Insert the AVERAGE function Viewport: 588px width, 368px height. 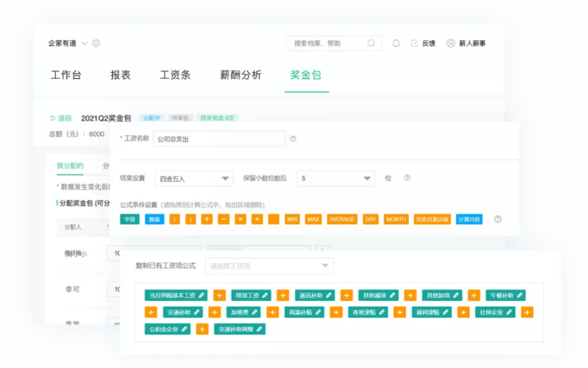(x=342, y=219)
